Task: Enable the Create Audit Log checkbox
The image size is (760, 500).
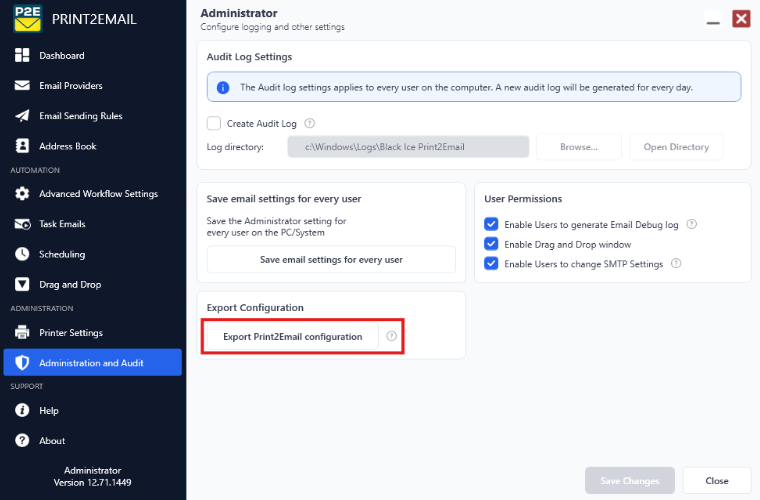Action: [x=214, y=123]
